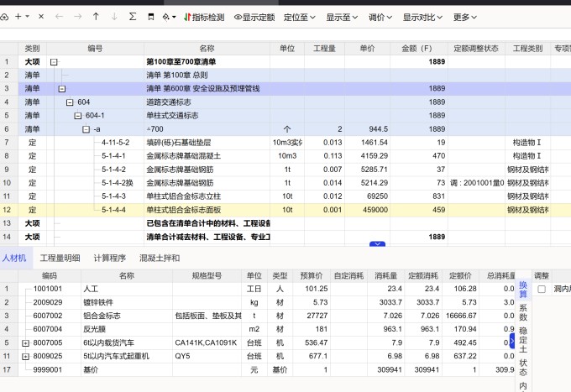Collapse the -a △700 node

click(86, 129)
